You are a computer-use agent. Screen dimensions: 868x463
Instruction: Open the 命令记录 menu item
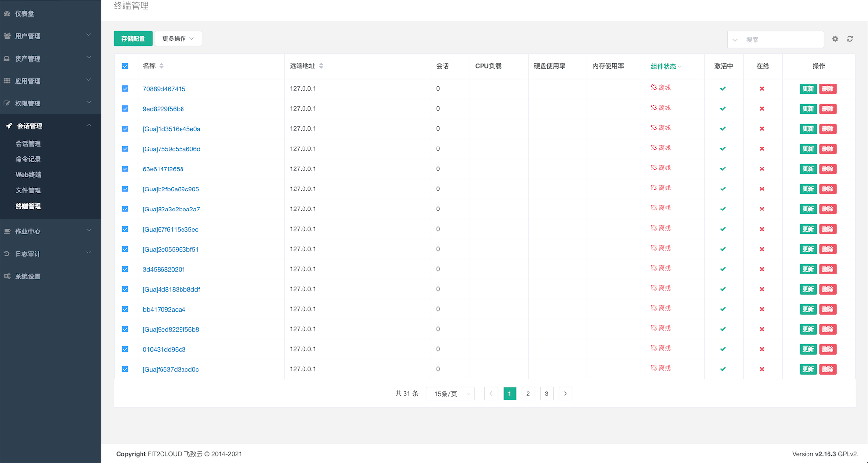[28, 159]
